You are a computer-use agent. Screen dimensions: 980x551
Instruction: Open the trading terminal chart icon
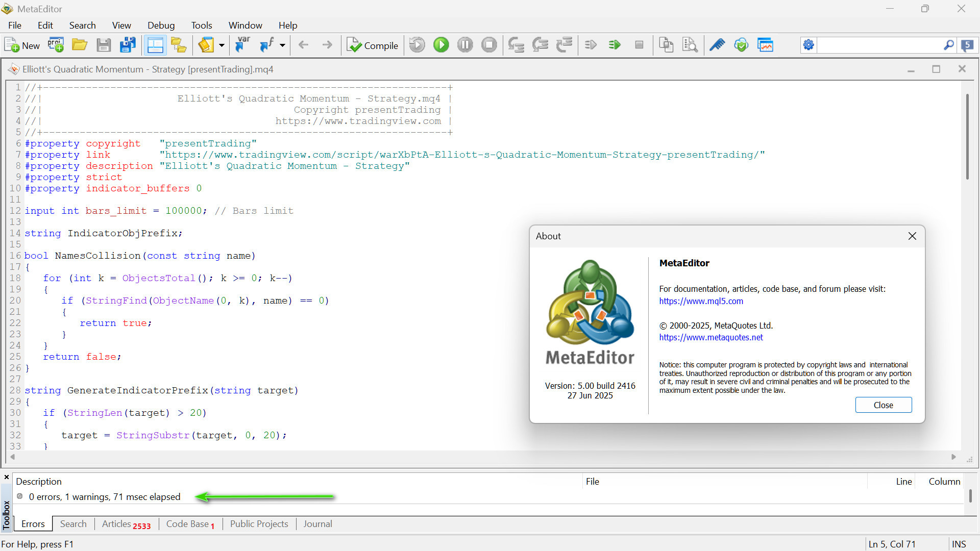(765, 45)
